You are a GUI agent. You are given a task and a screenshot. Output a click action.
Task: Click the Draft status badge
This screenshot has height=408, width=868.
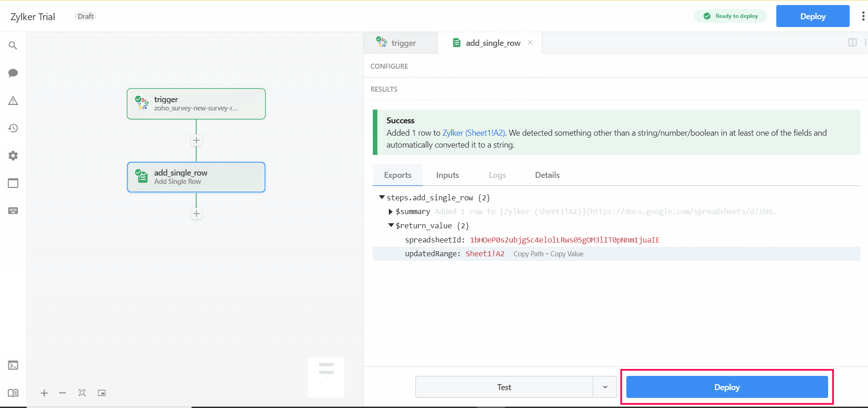[85, 16]
